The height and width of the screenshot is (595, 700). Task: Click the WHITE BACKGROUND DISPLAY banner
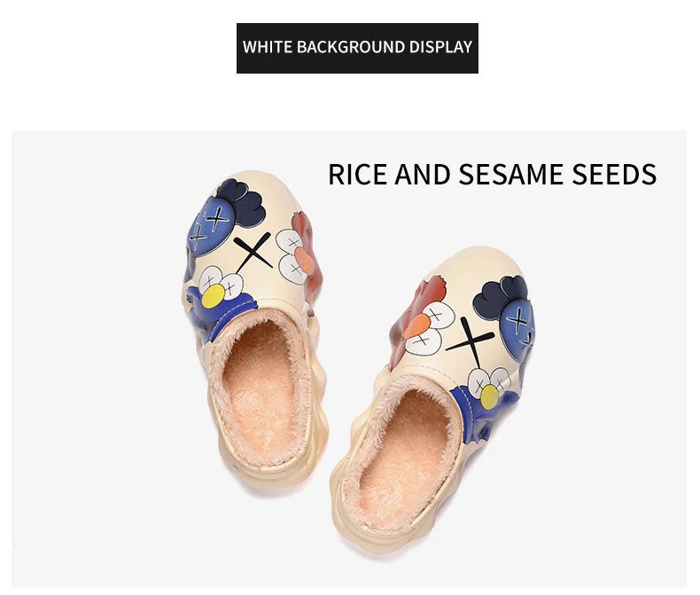point(357,48)
